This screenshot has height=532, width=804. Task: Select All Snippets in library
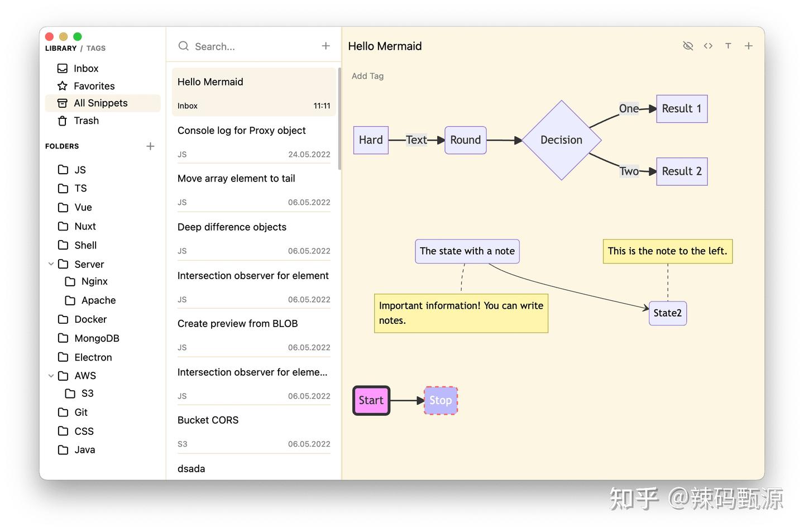click(100, 103)
